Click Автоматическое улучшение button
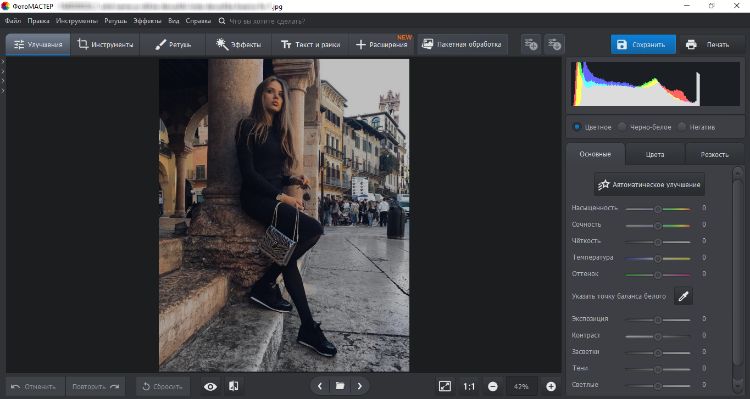This screenshot has width=750, height=399. point(650,184)
